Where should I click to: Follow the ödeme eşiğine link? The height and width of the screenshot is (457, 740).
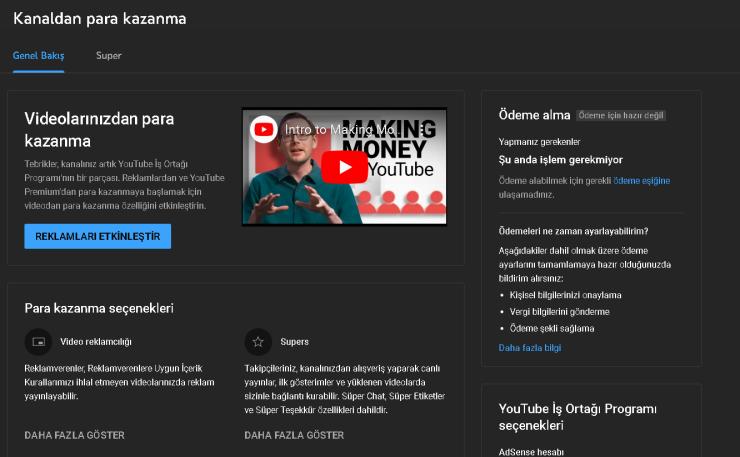[x=641, y=180]
